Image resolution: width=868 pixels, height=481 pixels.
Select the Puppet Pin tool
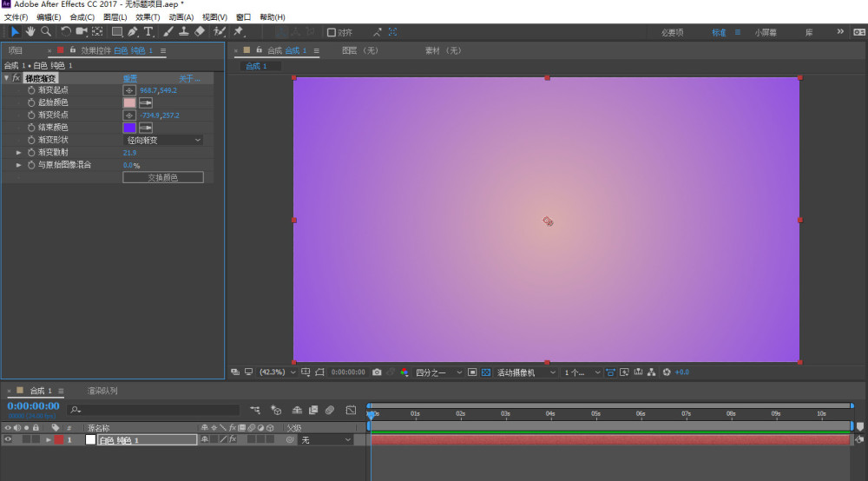(x=238, y=32)
